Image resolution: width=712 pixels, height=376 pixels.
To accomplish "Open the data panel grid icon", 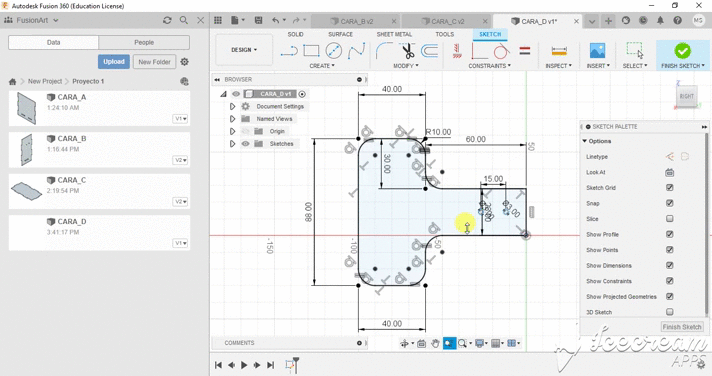I will tap(218, 20).
